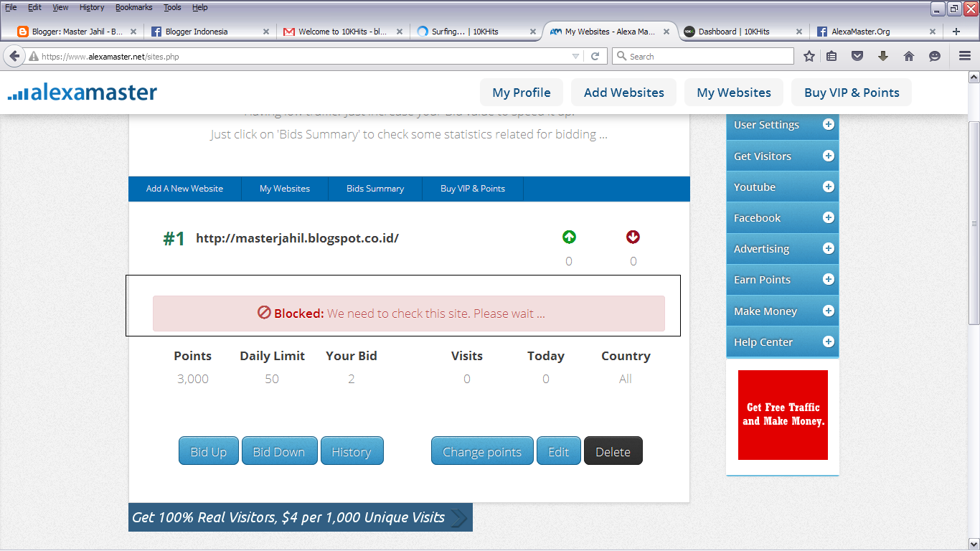The height and width of the screenshot is (551, 980).
Task: Click the browser Back arrow button
Action: pos(14,56)
